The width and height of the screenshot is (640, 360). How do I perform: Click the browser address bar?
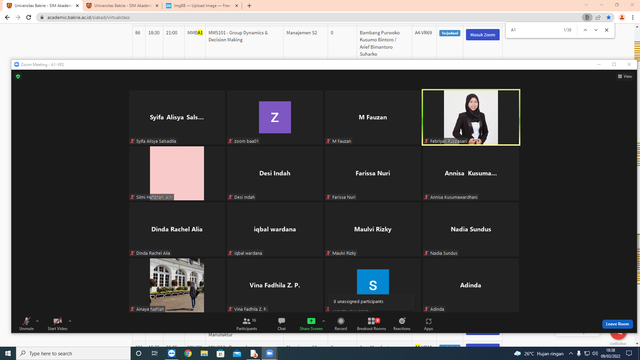point(310,18)
